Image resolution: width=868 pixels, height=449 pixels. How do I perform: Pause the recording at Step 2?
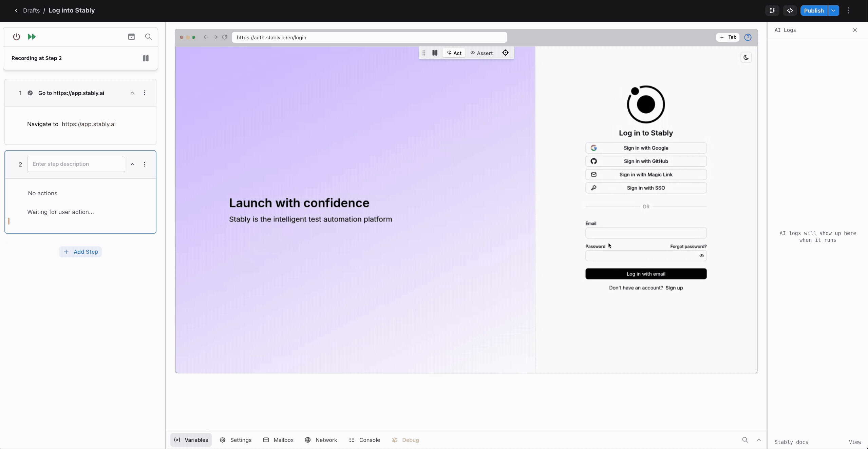146,58
